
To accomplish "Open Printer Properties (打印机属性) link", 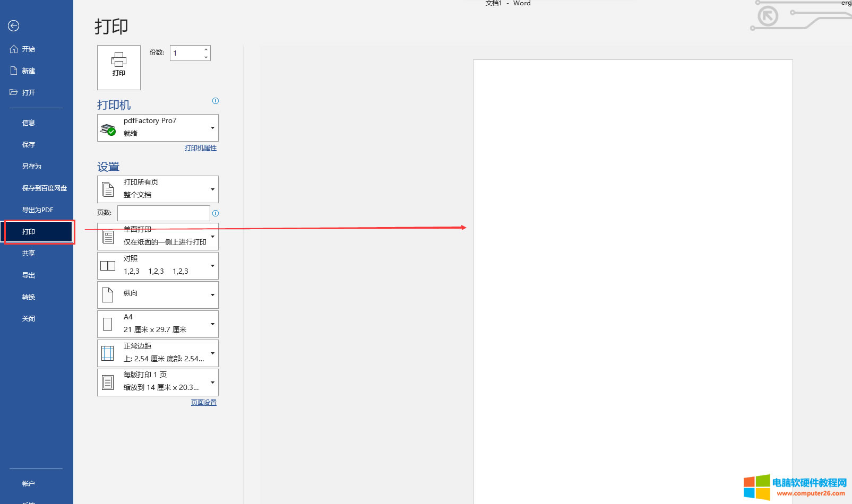I will tap(200, 148).
